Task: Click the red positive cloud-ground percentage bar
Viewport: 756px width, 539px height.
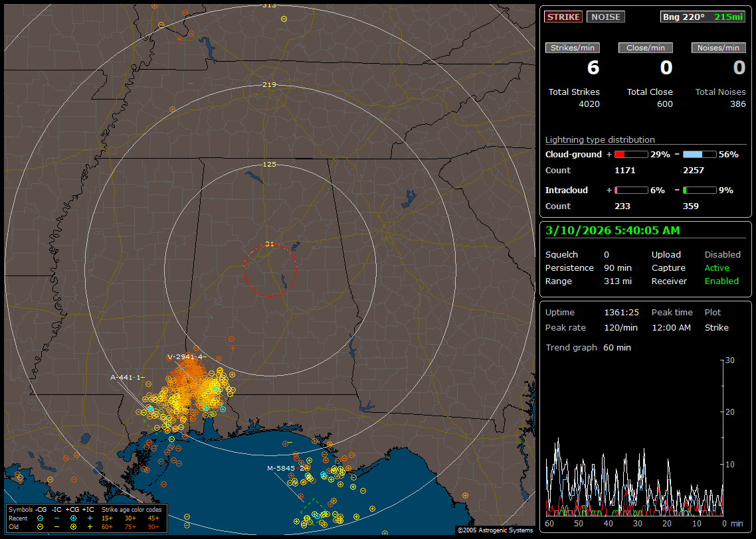Action: coord(630,154)
